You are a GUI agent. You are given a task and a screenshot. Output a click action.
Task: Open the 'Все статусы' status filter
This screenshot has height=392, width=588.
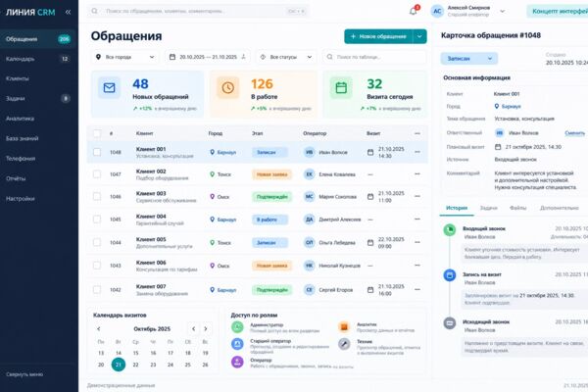286,57
